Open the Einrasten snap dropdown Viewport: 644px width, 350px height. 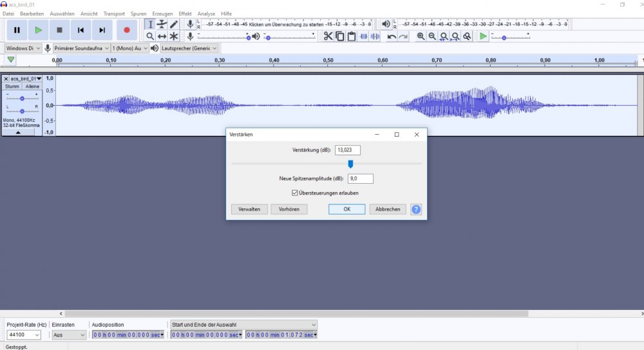tap(69, 335)
